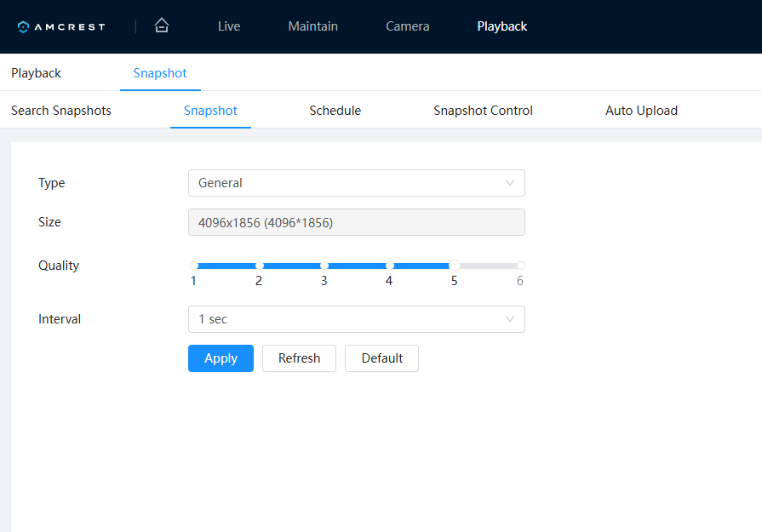This screenshot has height=532, width=762.
Task: Open the Search Snapshots tab
Action: 61,111
